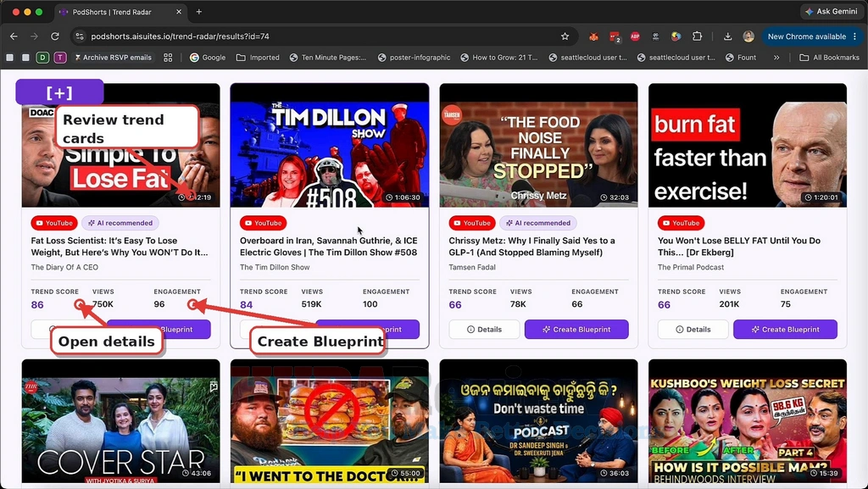Click the green D bookmark icon
The height and width of the screenshot is (489, 868).
click(x=42, y=58)
